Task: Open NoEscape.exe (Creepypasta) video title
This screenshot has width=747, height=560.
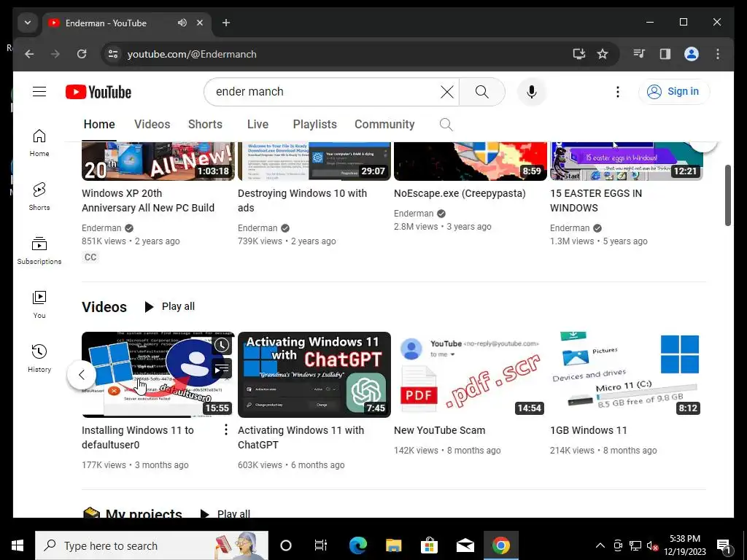Action: pyautogui.click(x=460, y=193)
